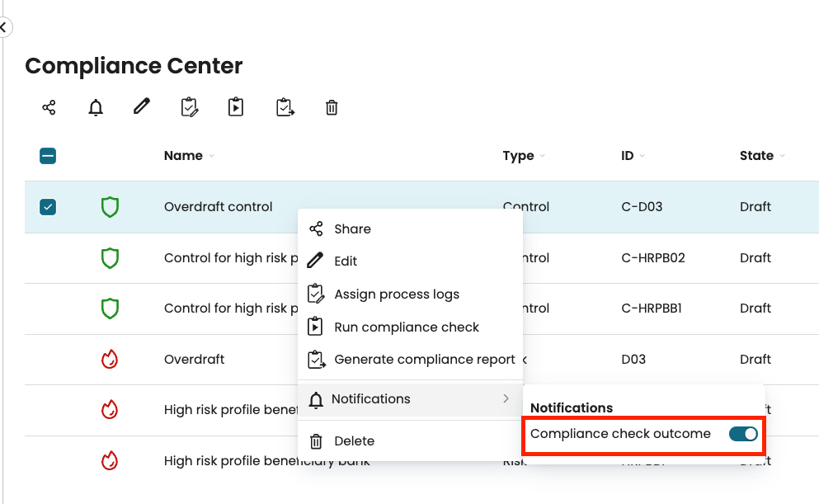
Task: Disable the Compliance check outcome toggle
Action: (742, 434)
